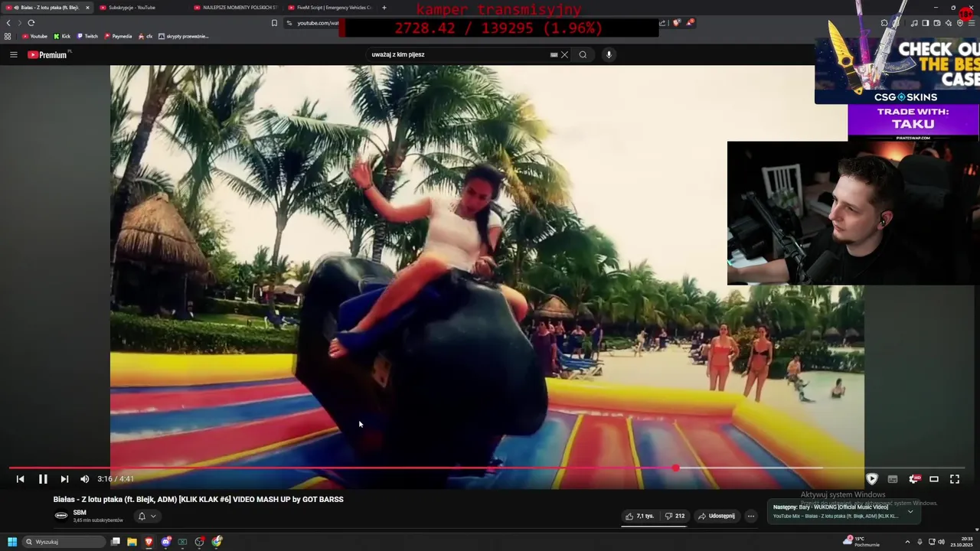Skip to the next video
This screenshot has height=551, width=980.
click(x=64, y=479)
